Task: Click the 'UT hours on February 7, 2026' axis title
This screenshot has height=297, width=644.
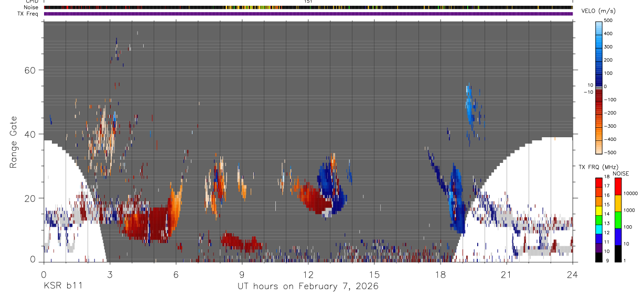Action: [x=308, y=286]
